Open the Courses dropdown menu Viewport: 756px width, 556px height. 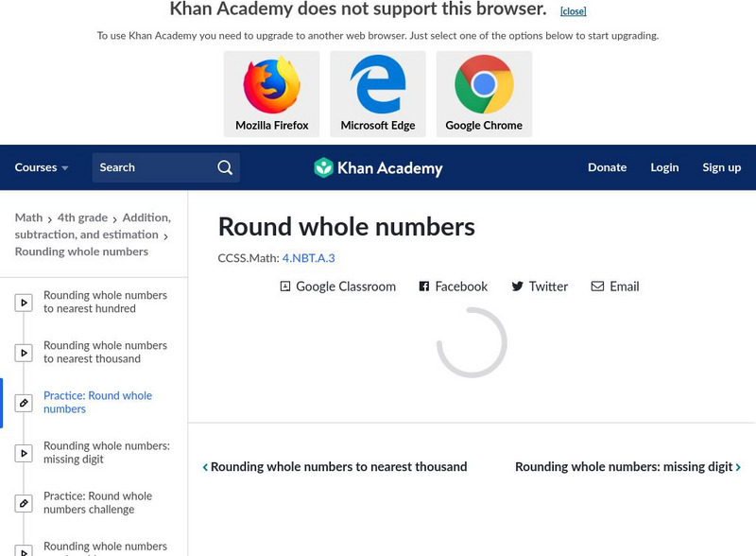(42, 167)
